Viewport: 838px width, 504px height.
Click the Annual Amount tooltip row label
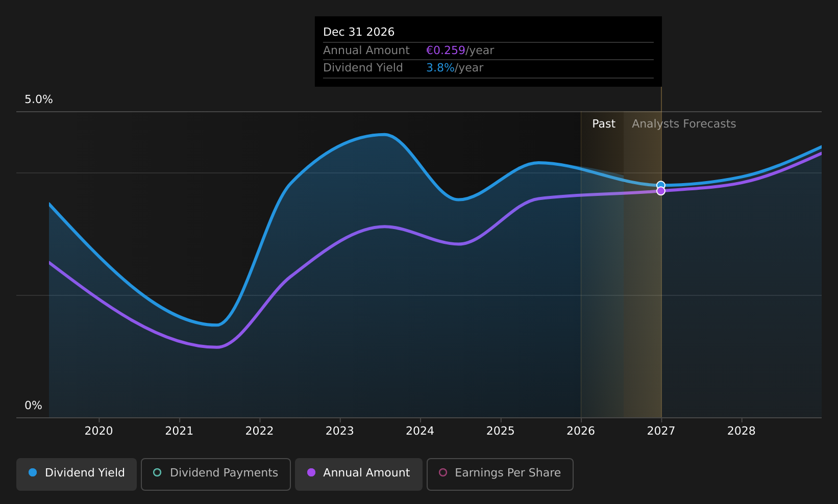pyautogui.click(x=366, y=51)
